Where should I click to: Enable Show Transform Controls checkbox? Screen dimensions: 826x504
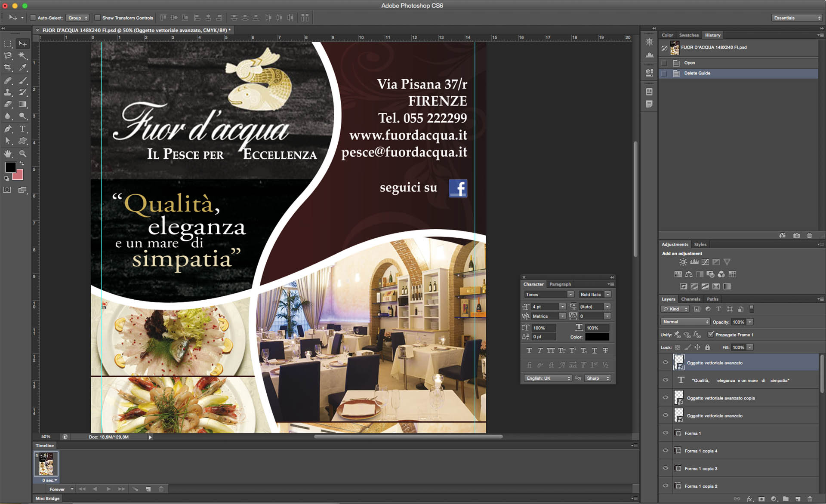(x=98, y=18)
